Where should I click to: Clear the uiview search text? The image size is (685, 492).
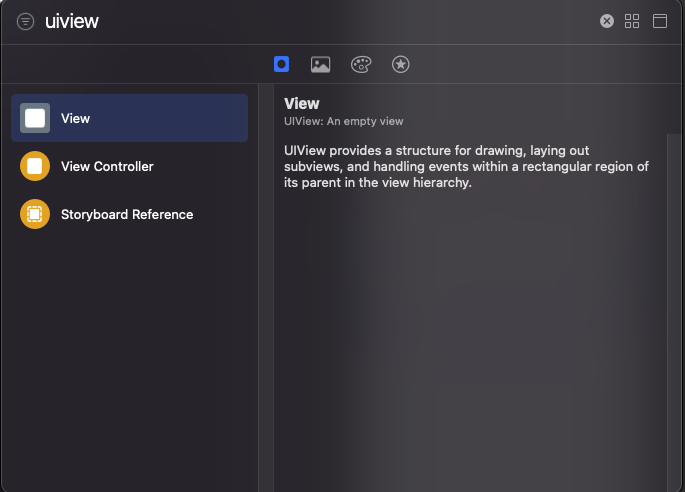coord(606,21)
